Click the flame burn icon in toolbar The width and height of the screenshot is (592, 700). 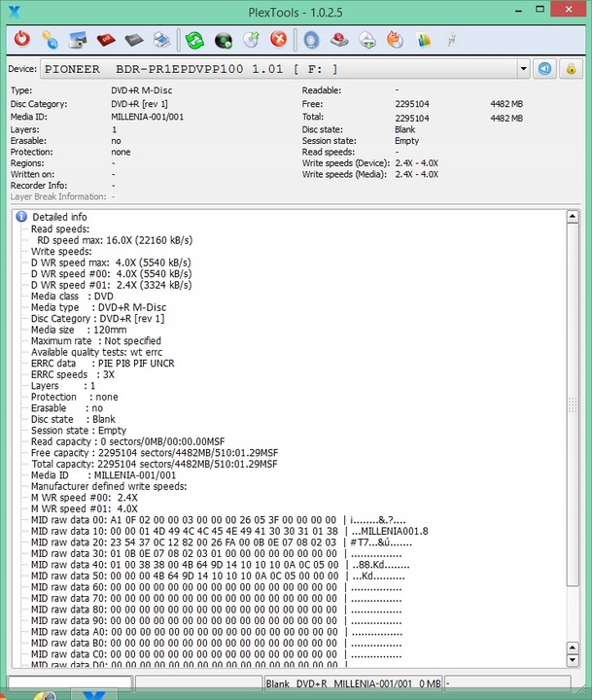click(x=395, y=40)
